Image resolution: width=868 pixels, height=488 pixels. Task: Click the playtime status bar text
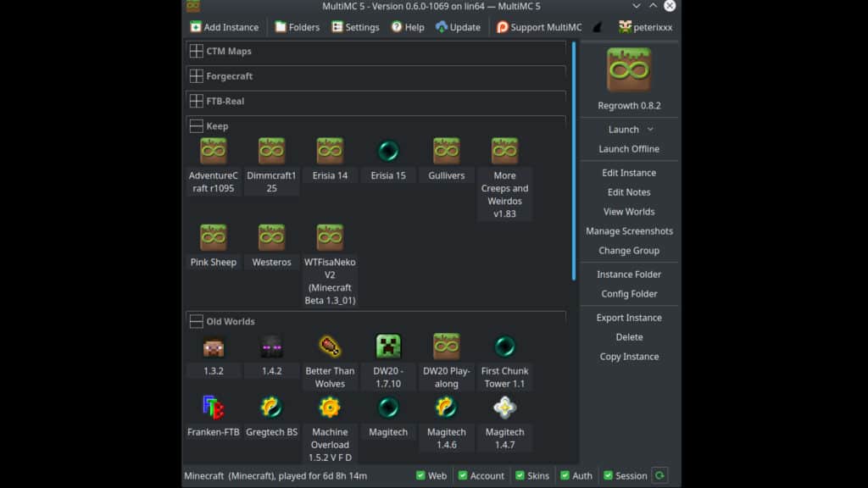pyautogui.click(x=275, y=476)
